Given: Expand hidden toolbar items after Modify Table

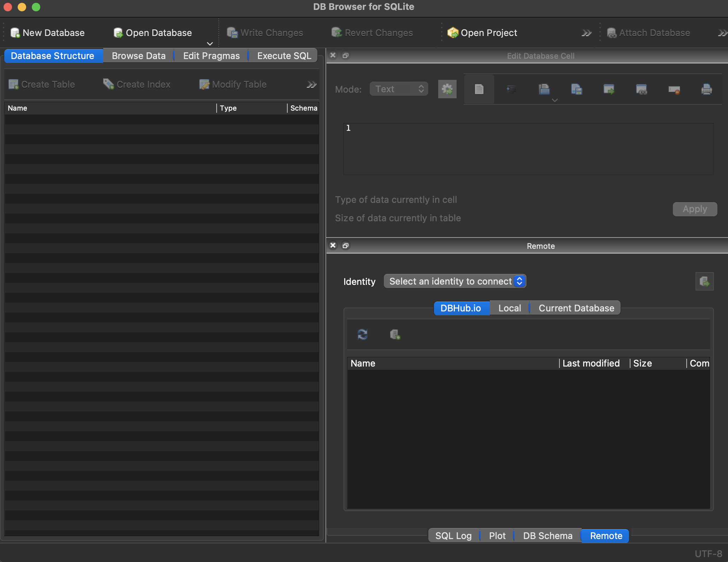Looking at the screenshot, I should (311, 84).
